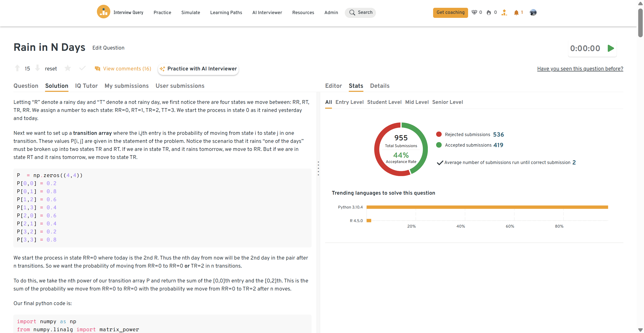Toggle the favorite star for this question

[x=68, y=68]
